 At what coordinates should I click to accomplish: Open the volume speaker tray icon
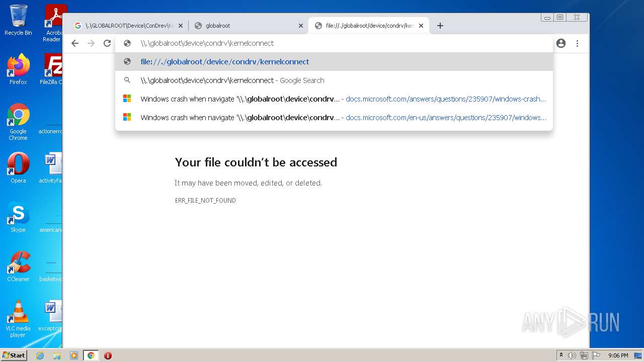click(572, 355)
